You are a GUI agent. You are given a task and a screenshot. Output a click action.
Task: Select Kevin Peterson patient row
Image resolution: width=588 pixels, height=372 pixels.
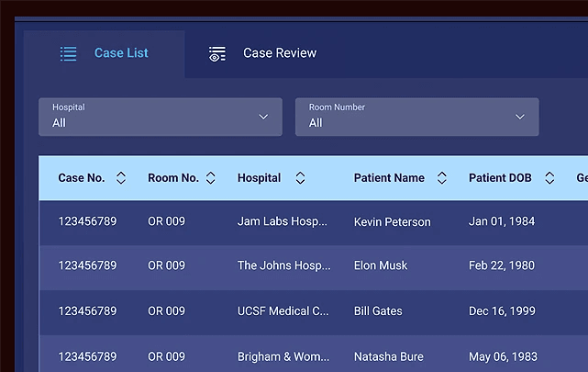(x=392, y=221)
